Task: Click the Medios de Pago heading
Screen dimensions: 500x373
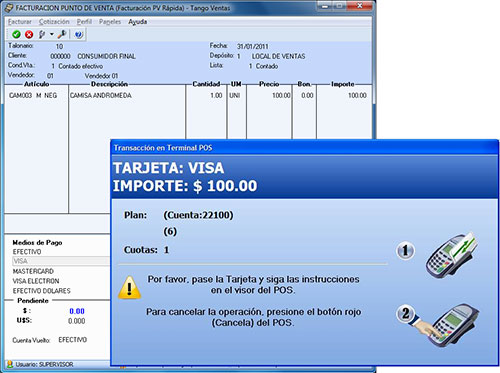Action: (x=37, y=242)
